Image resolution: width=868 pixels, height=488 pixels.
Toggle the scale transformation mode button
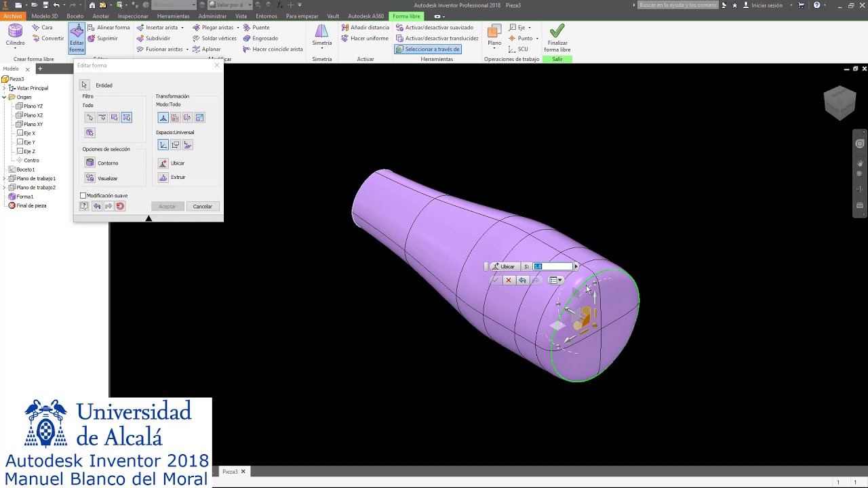[x=199, y=117]
